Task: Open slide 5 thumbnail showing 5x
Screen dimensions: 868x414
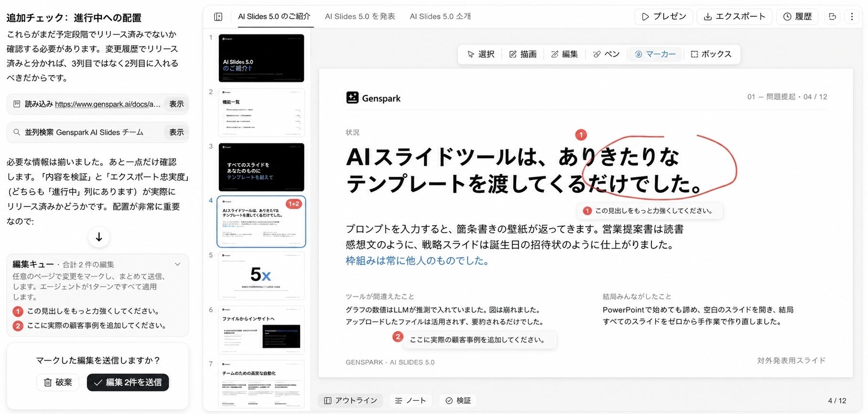Action: click(x=261, y=276)
